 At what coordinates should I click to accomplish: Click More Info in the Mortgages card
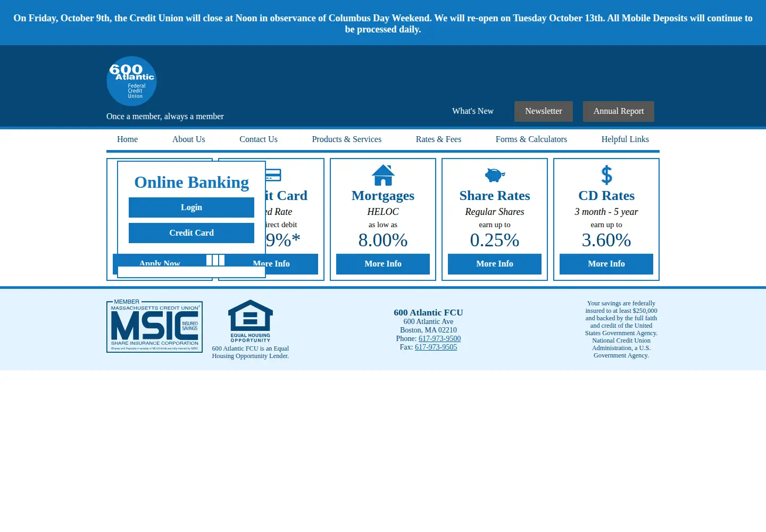click(383, 264)
